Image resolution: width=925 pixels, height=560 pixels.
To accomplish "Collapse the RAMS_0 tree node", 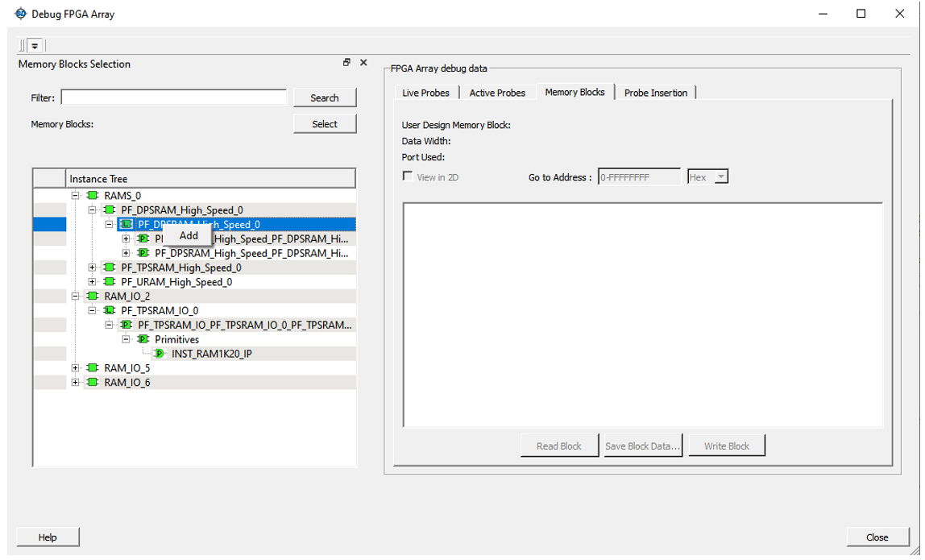I will [75, 196].
